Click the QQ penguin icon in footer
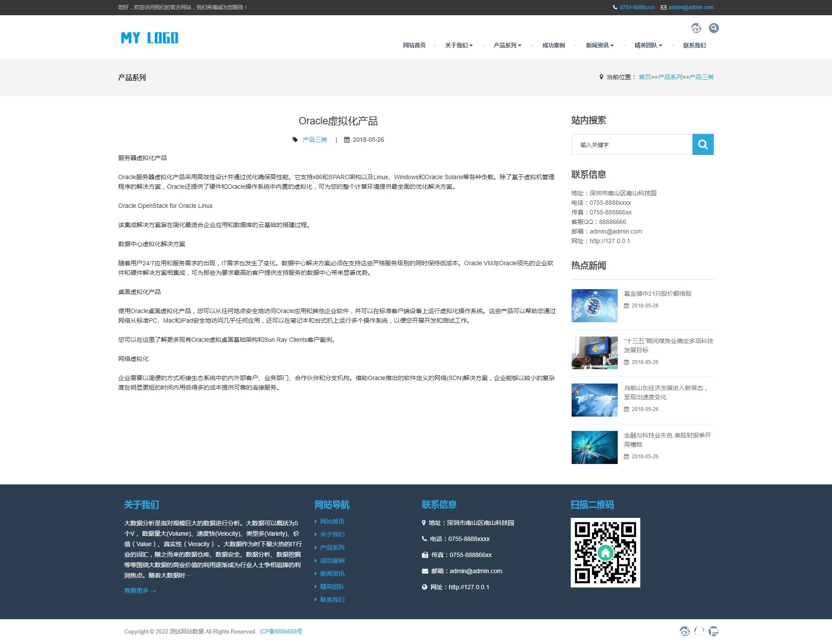Image resolution: width=832 pixels, height=644 pixels. click(699, 631)
